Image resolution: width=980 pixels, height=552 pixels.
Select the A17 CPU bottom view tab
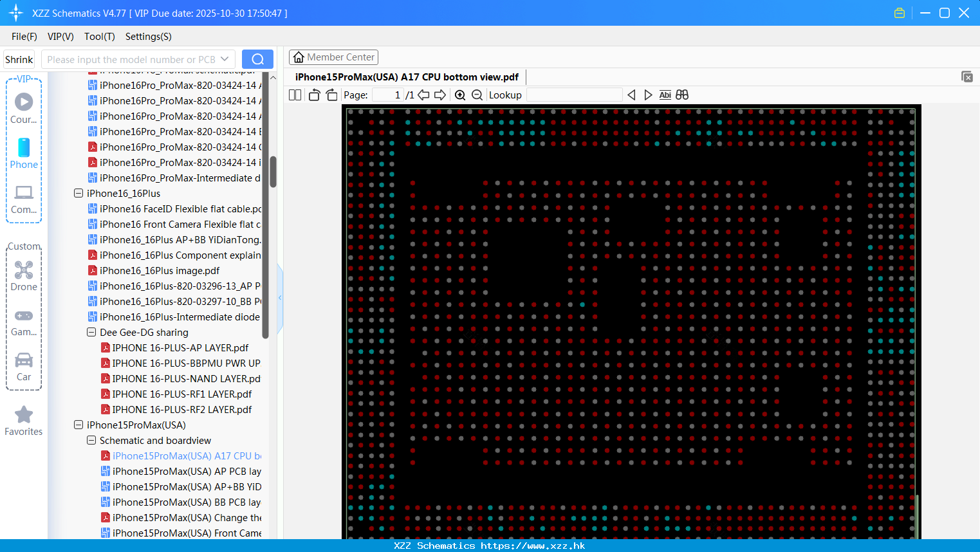(x=407, y=77)
